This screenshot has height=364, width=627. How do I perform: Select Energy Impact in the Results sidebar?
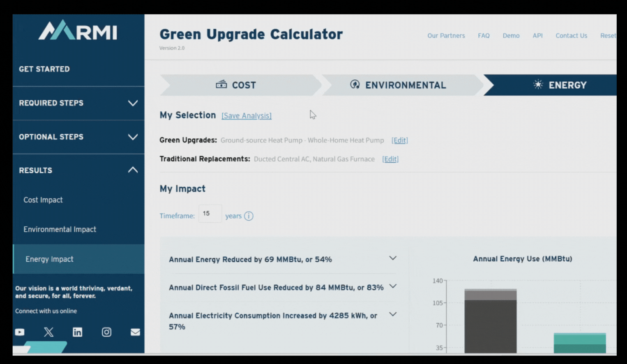point(49,259)
